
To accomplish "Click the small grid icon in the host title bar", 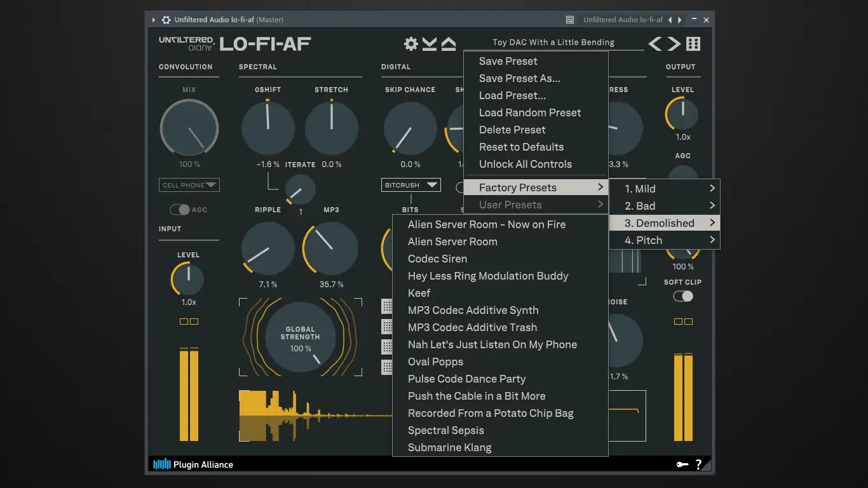I will (570, 20).
